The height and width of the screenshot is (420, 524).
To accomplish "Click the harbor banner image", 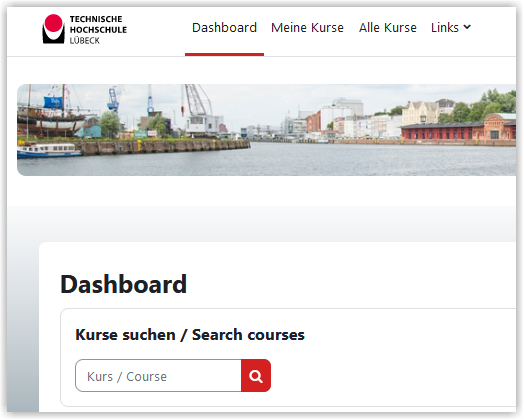I will point(266,130).
